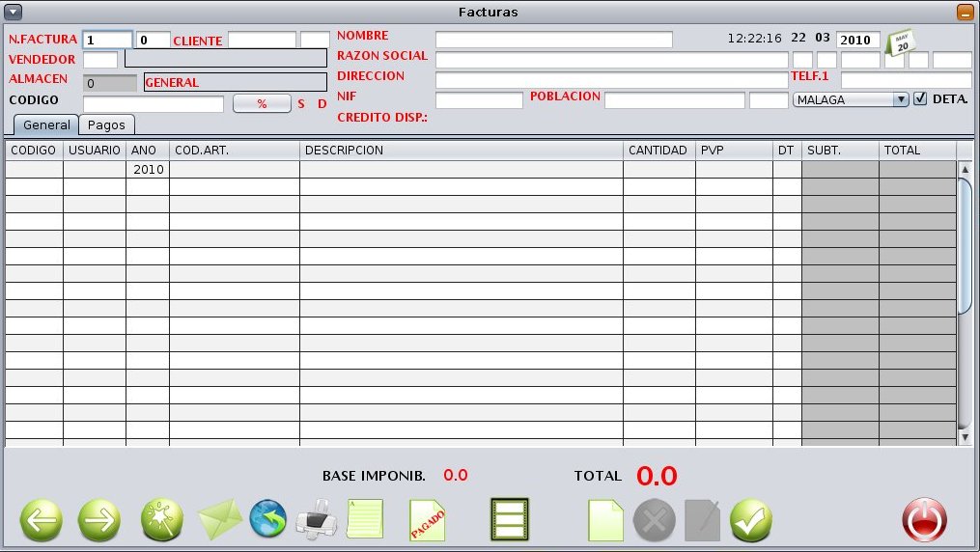Image resolution: width=980 pixels, height=552 pixels.
Task: Click table scrollbar up arrow
Action: click(x=965, y=169)
